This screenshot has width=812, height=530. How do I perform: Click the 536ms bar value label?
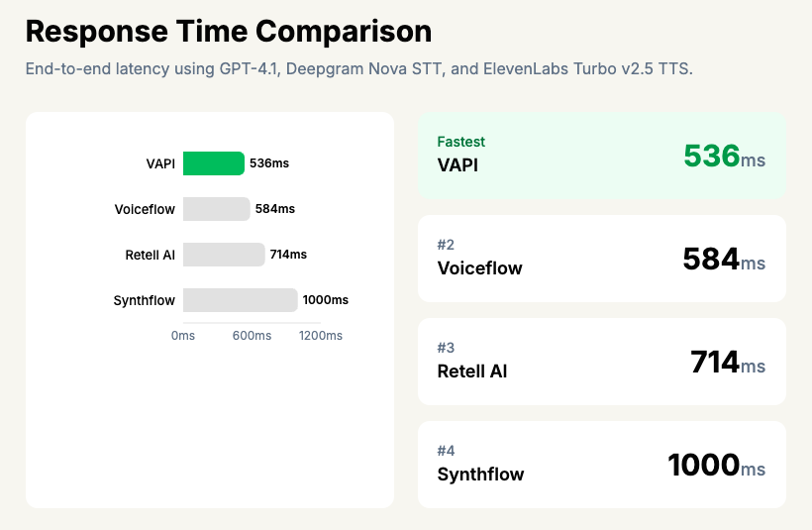[269, 163]
